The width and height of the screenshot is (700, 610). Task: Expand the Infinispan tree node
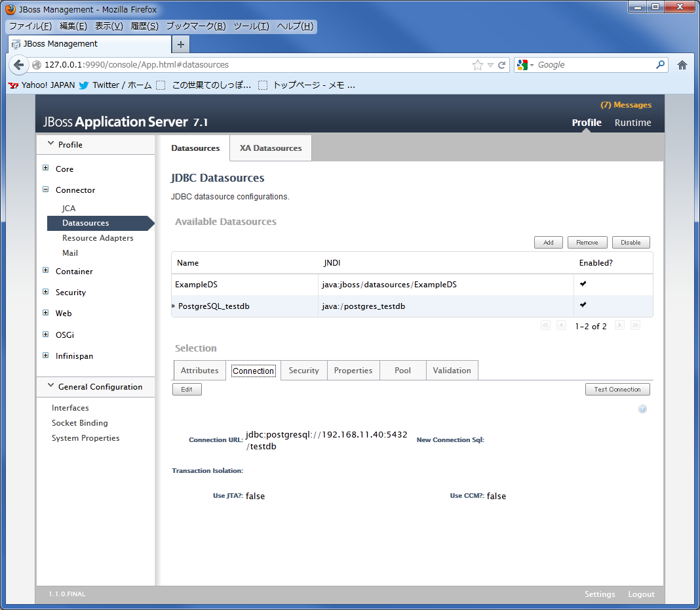coord(45,356)
